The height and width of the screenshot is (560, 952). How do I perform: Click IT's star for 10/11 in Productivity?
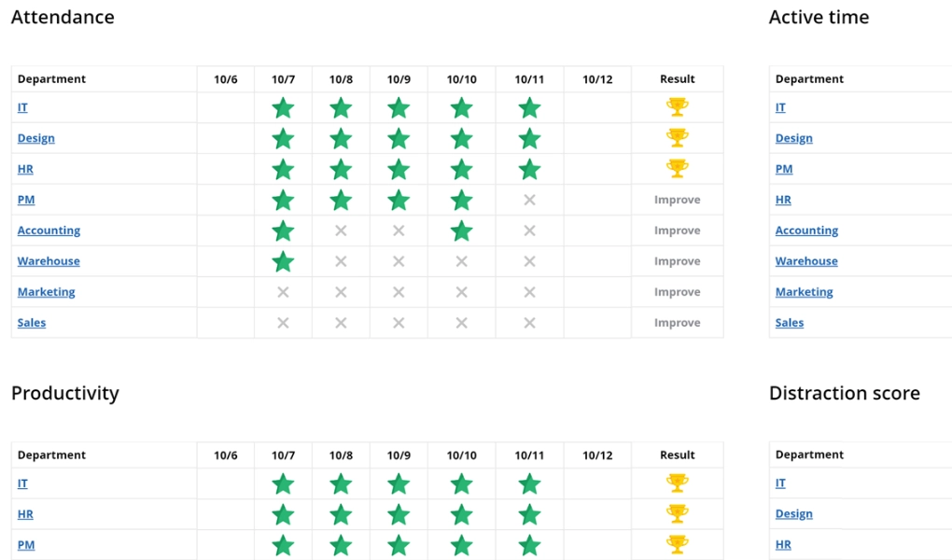tap(529, 484)
